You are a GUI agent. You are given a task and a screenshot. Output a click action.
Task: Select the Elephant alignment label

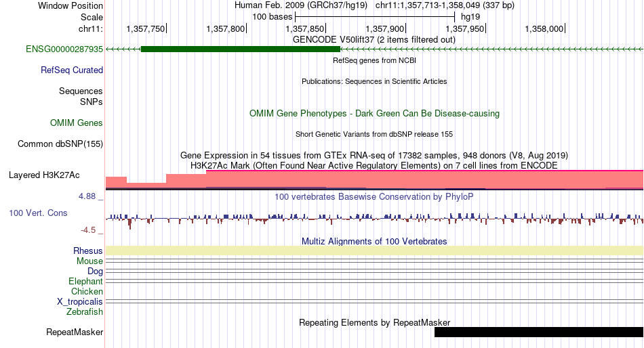click(x=85, y=282)
